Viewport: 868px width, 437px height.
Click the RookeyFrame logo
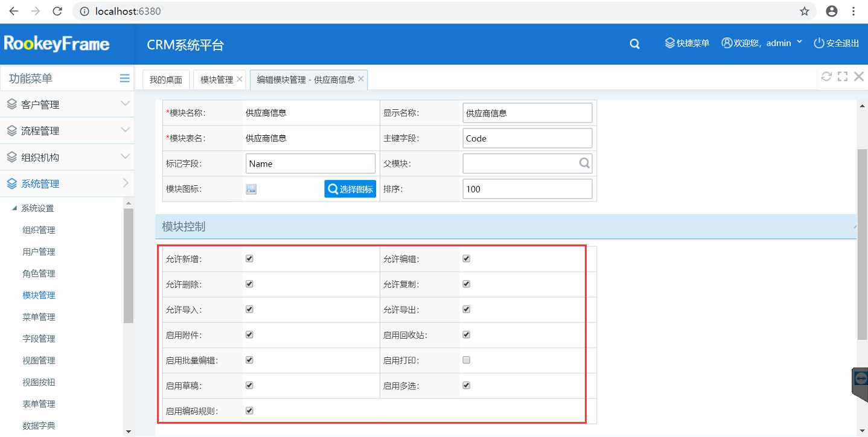[x=57, y=43]
